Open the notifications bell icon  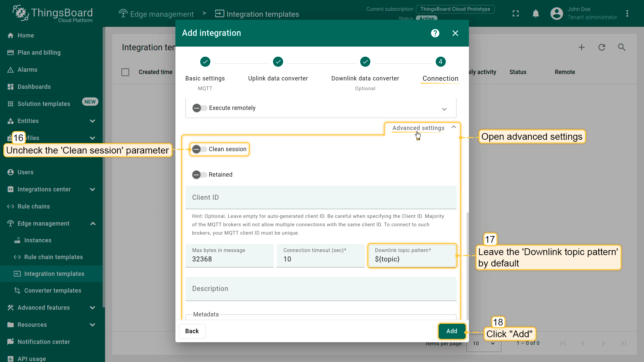[536, 13]
